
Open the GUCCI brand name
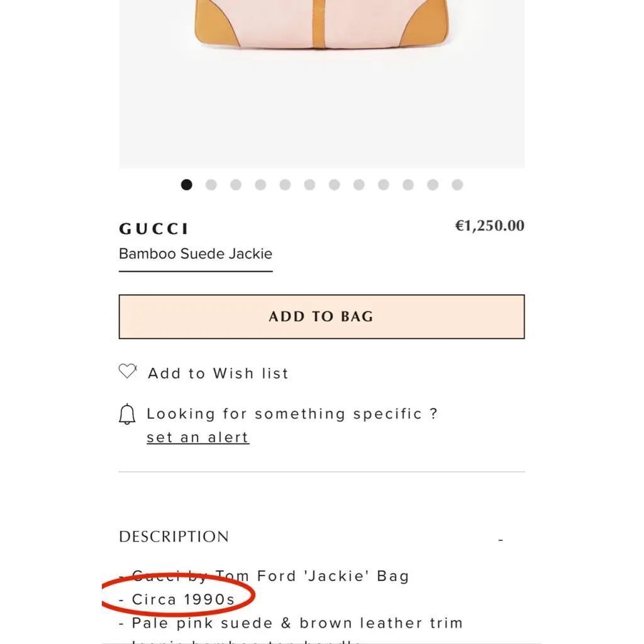coord(154,228)
